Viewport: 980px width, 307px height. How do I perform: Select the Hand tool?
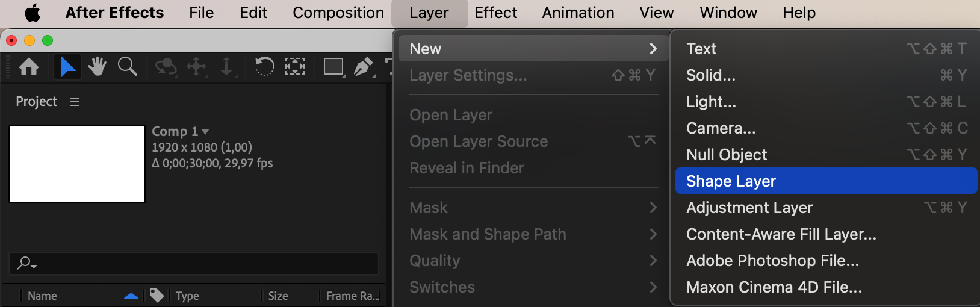pyautogui.click(x=97, y=66)
